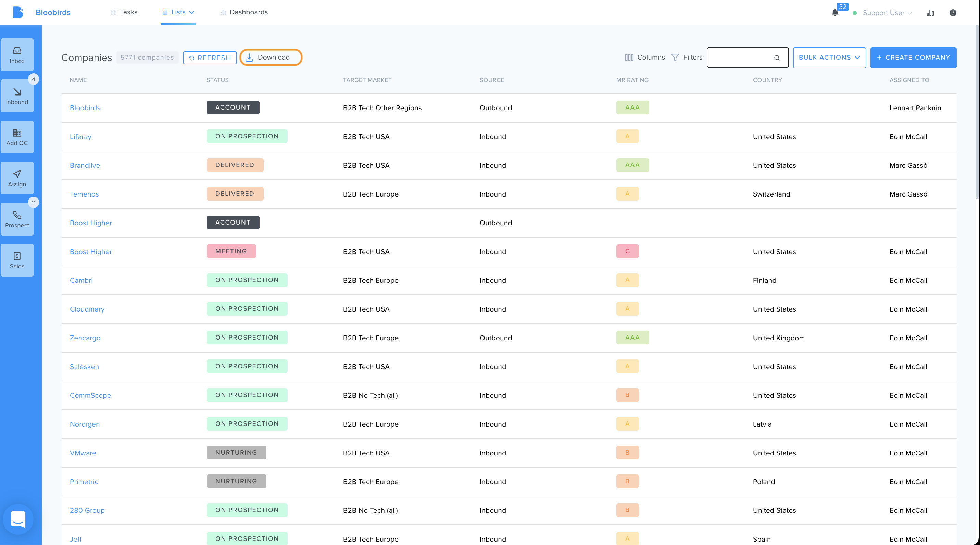The width and height of the screenshot is (980, 545).
Task: Switch to the Dashboards tab
Action: 244,12
